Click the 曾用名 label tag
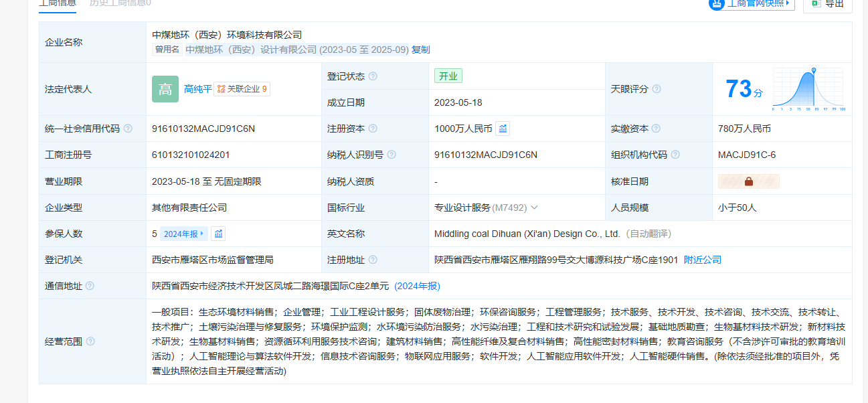868x403 pixels. point(167,50)
